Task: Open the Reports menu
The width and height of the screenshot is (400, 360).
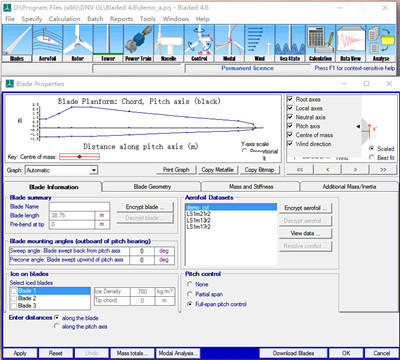Action: [121, 19]
